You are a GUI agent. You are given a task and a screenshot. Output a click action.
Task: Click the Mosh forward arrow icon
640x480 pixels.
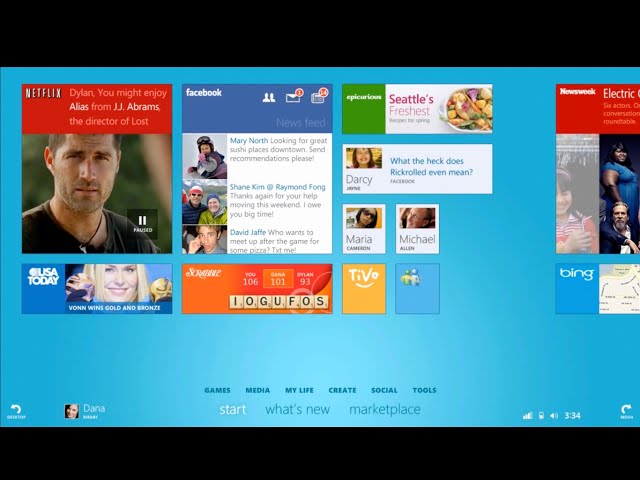tap(627, 411)
